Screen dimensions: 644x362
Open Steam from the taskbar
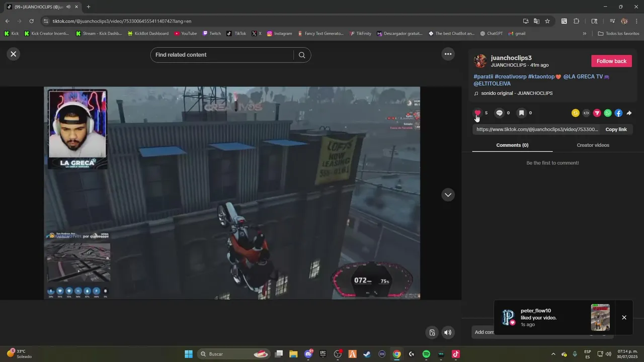[x=367, y=354]
